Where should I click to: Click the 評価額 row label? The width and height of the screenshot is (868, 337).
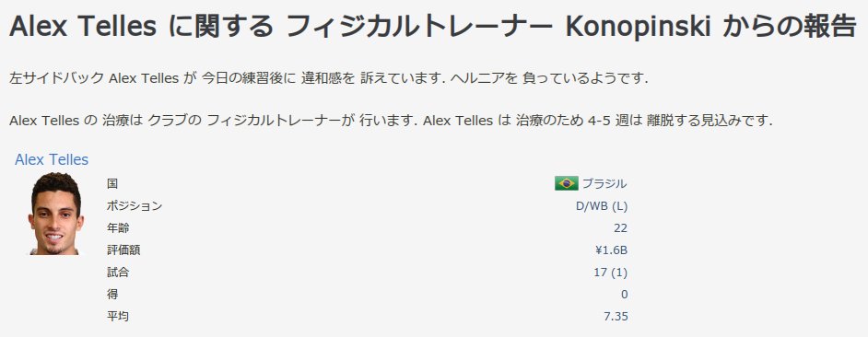coord(123,250)
